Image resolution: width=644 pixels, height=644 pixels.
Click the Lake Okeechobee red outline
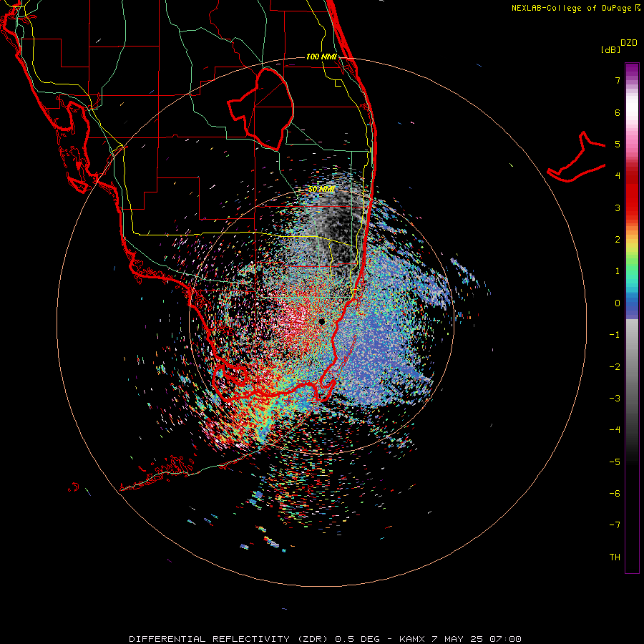pyautogui.click(x=261, y=109)
